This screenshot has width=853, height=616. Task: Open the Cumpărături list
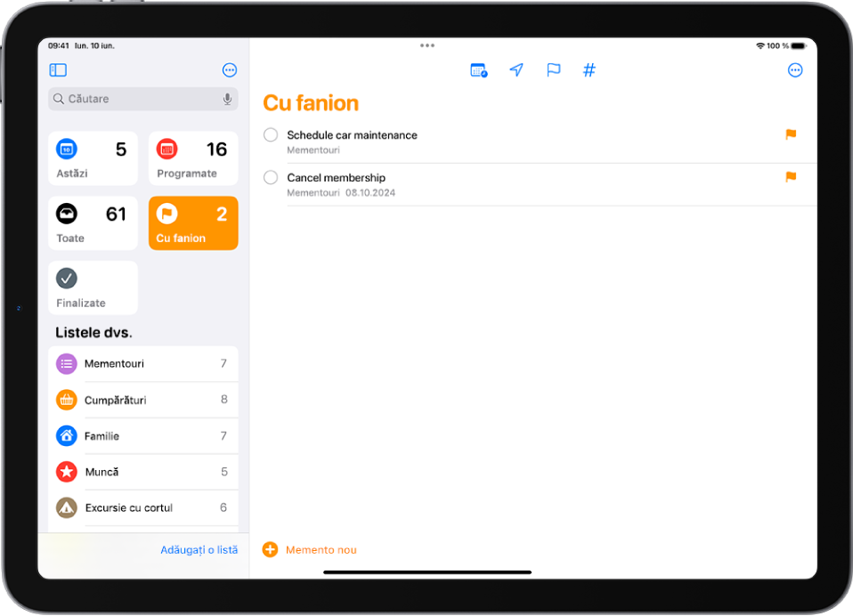(x=143, y=401)
